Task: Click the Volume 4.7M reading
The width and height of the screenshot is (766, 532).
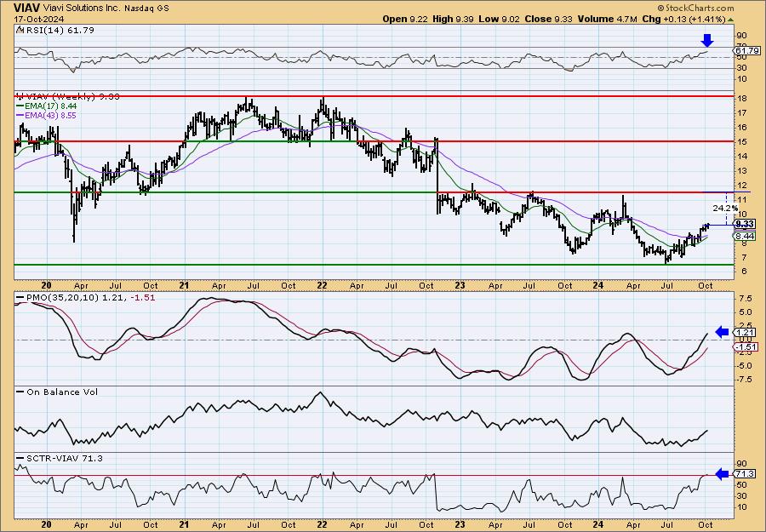Action: (607, 19)
